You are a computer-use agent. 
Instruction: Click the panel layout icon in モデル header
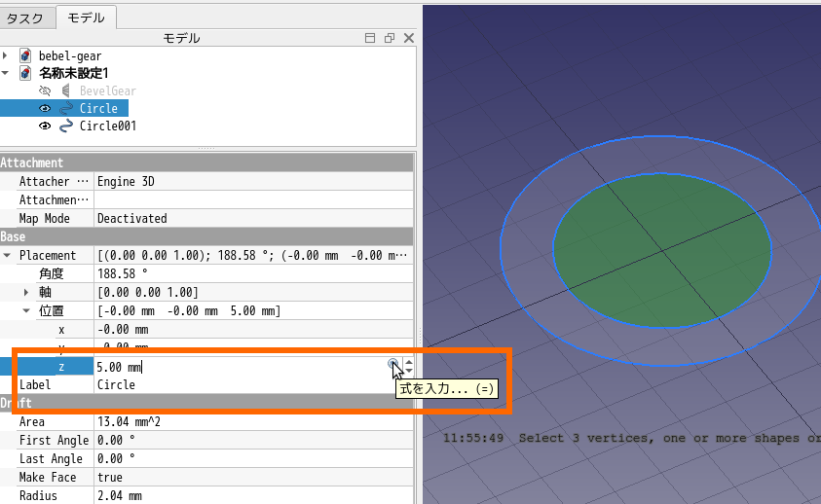coord(370,38)
